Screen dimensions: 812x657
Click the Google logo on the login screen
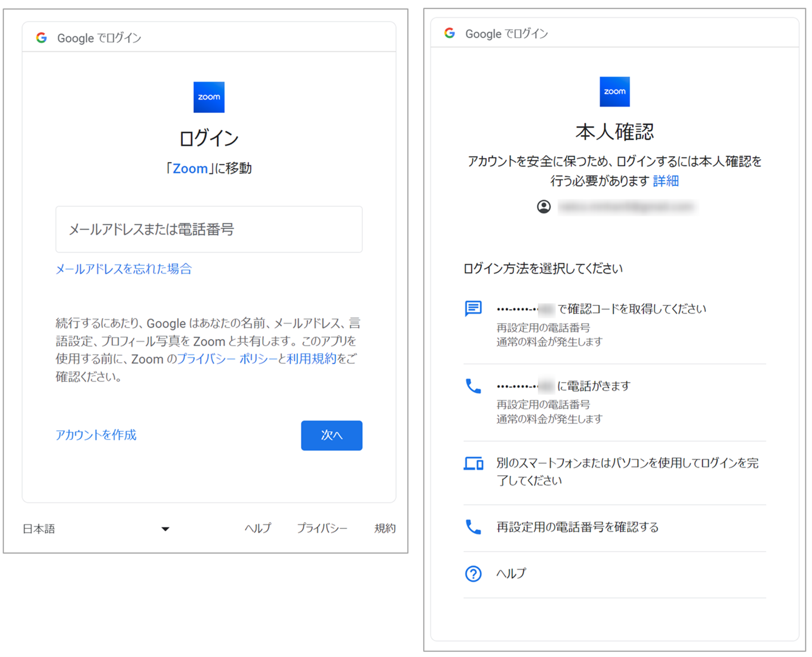[x=42, y=37]
